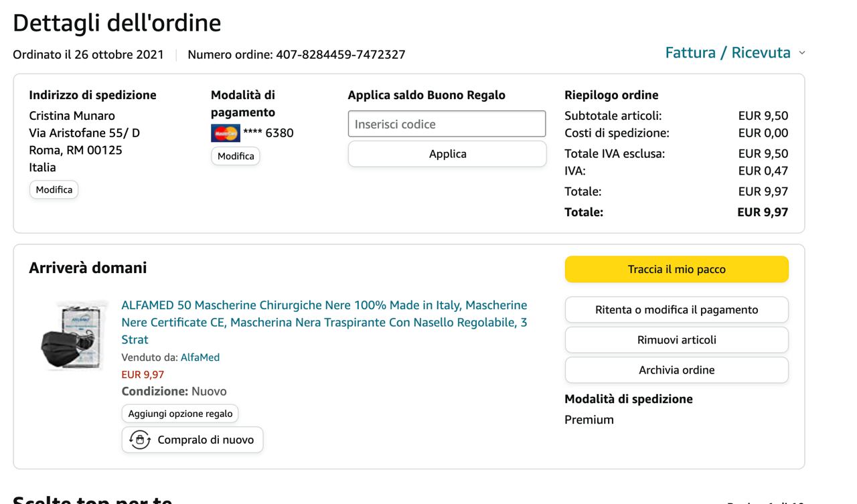Choose Rimuovi articoli
This screenshot has height=504, width=857.
coord(676,340)
